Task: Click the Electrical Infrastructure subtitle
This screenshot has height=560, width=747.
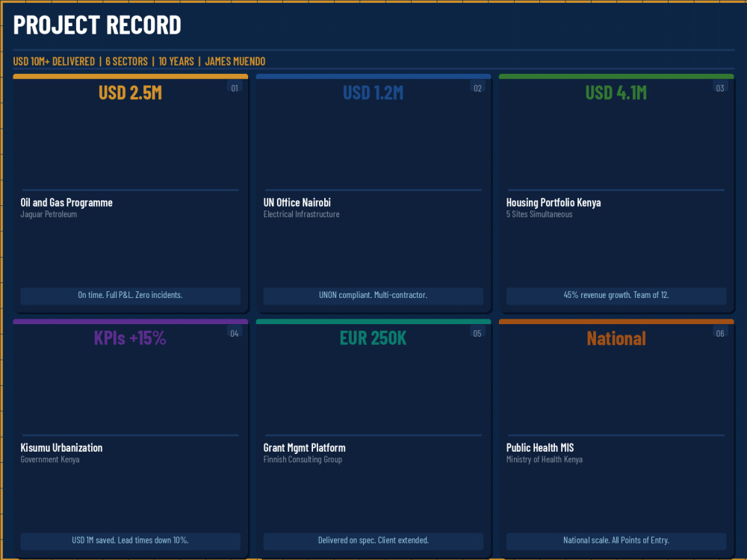Action: pyautogui.click(x=302, y=214)
